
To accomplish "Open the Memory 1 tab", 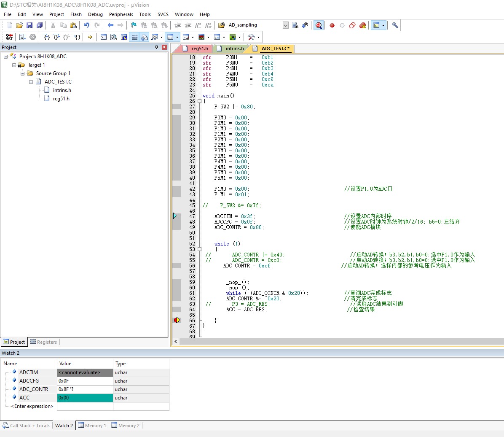I will (x=92, y=426).
